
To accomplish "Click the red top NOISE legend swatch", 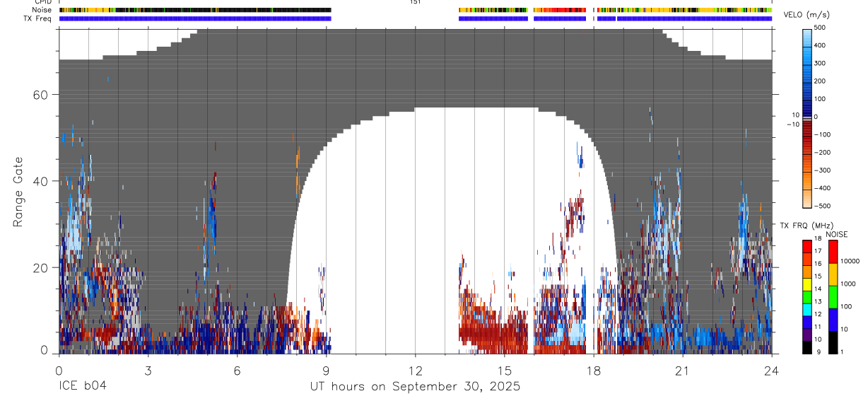I will [x=833, y=251].
